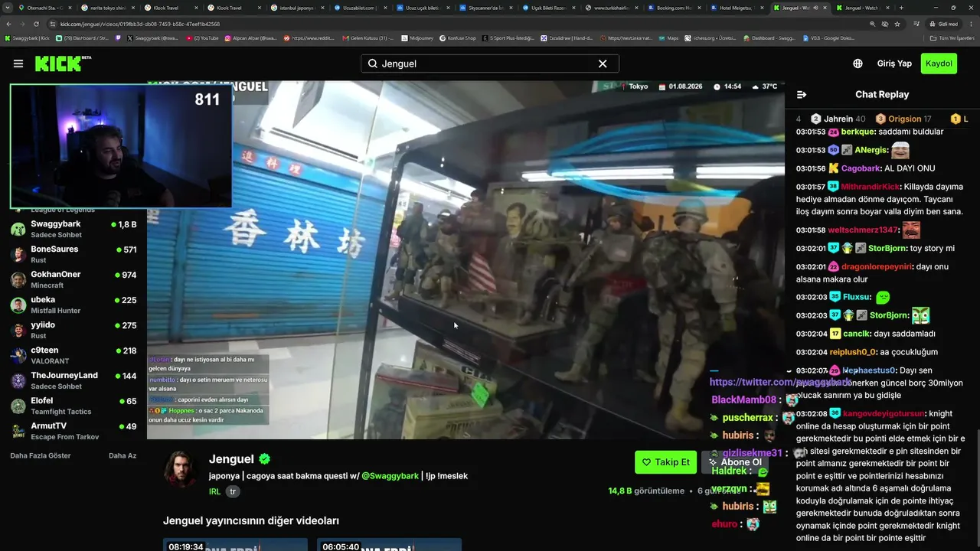The height and width of the screenshot is (551, 980).
Task: Follow channel with Takip Et button
Action: tap(666, 462)
